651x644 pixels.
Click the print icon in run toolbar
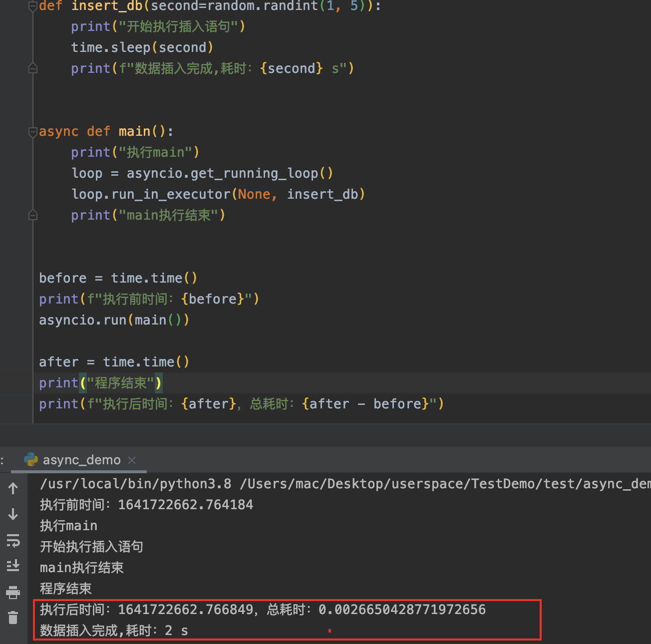tap(13, 592)
